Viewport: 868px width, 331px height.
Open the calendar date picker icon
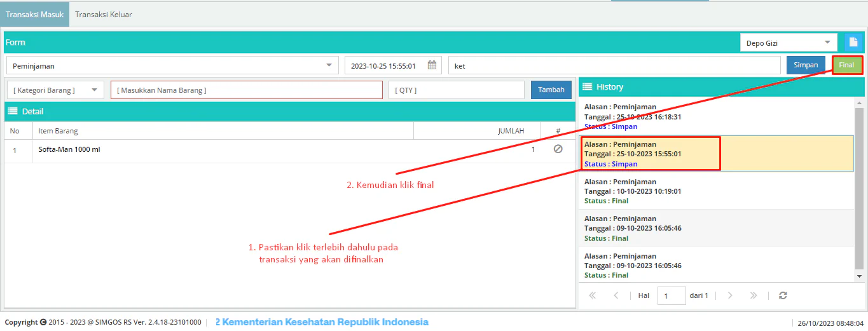[432, 65]
